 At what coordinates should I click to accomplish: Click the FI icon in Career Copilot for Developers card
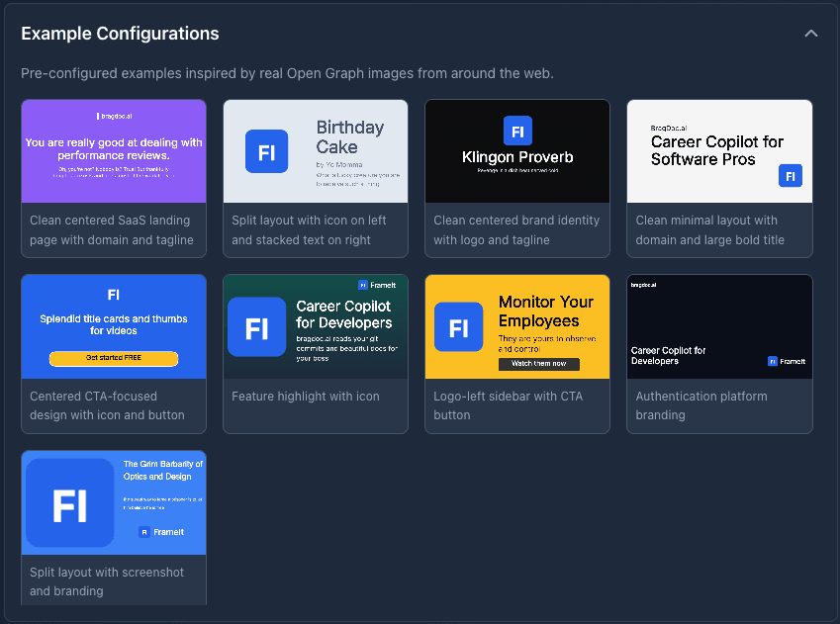coord(257,326)
